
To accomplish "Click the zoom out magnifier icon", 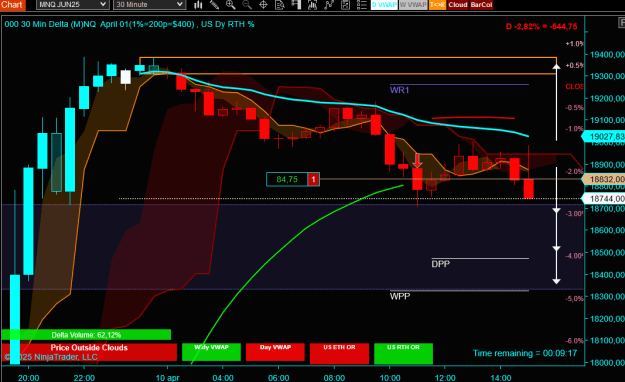I will click(247, 5).
